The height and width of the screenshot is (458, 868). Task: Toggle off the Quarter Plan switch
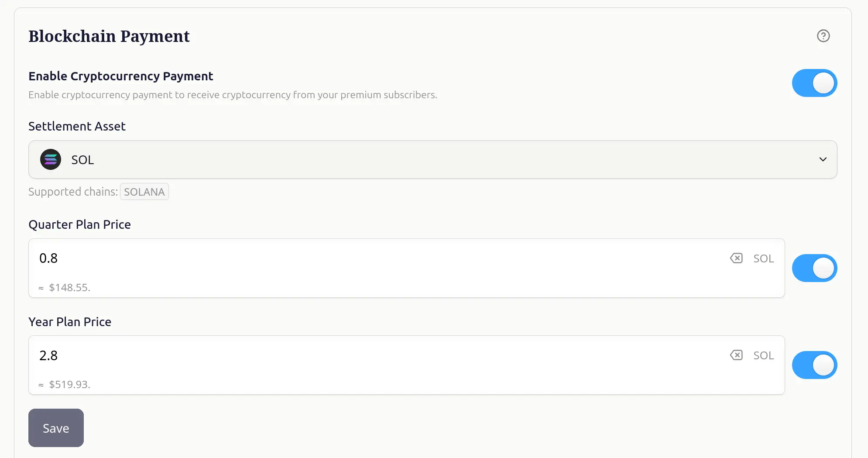pos(814,268)
